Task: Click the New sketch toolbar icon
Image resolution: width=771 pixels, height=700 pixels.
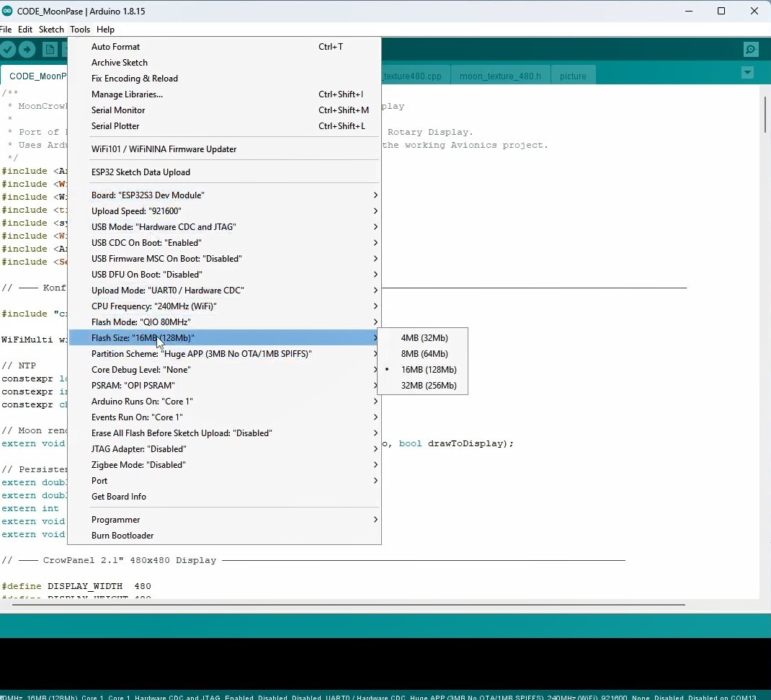Action: point(49,49)
